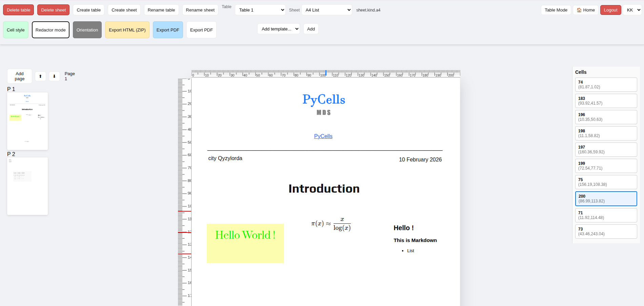The height and width of the screenshot is (306, 644).
Task: Click the Rename table button
Action: coord(161,10)
